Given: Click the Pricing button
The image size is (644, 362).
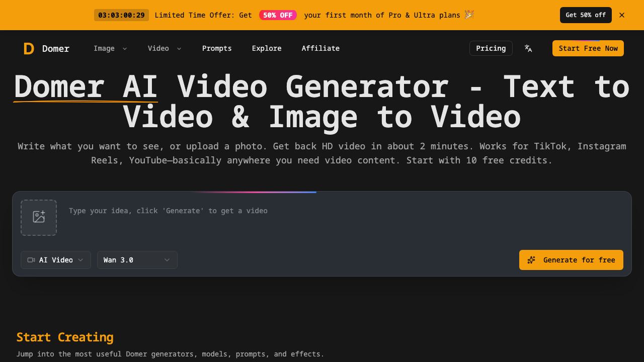Looking at the screenshot, I should click(x=491, y=48).
